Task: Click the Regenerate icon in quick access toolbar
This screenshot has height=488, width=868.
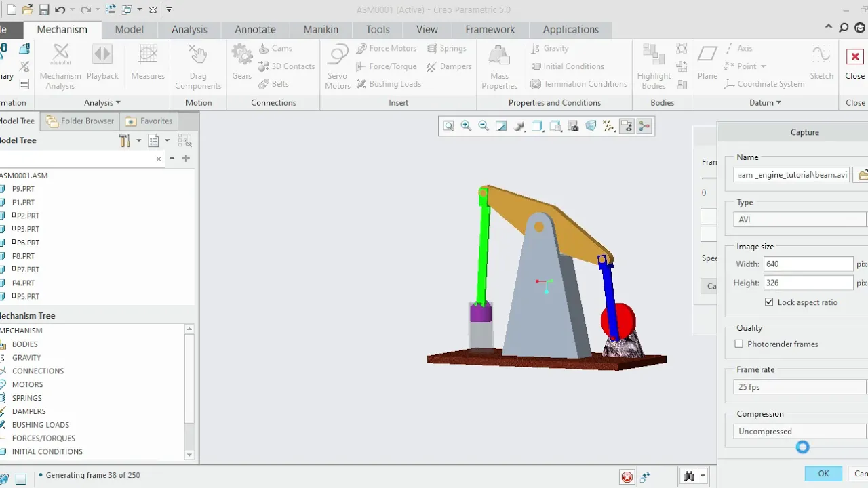Action: click(111, 9)
